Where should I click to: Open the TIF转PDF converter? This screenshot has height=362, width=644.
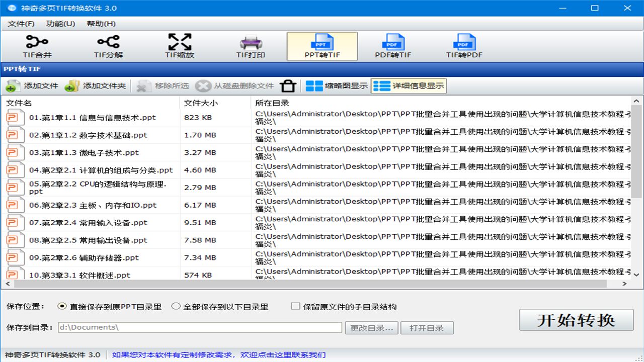(x=464, y=46)
